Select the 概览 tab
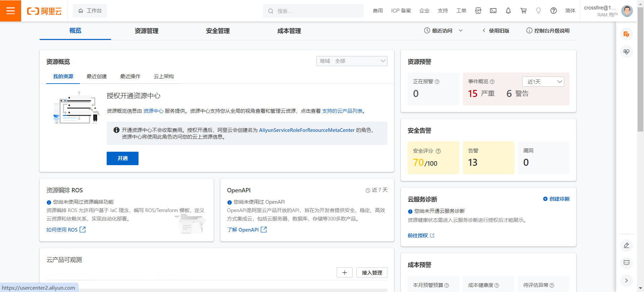The width and height of the screenshot is (644, 292). tap(75, 31)
